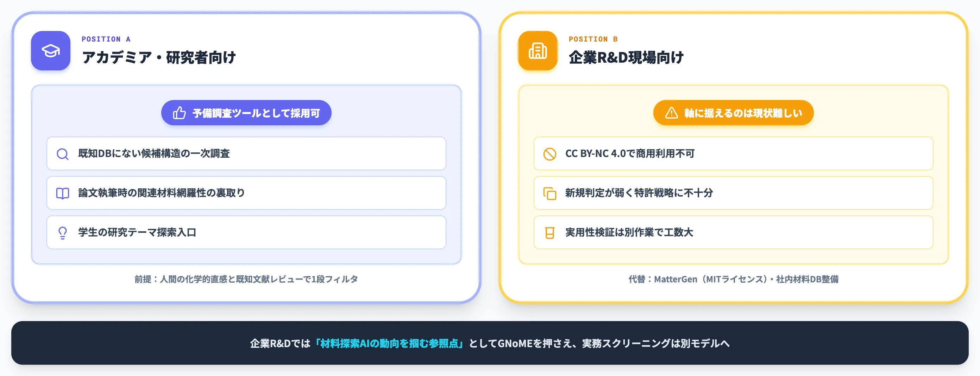Click the banner text 実務スクリーニングは別モデルへ
The height and width of the screenshot is (376, 980).
coord(655,343)
